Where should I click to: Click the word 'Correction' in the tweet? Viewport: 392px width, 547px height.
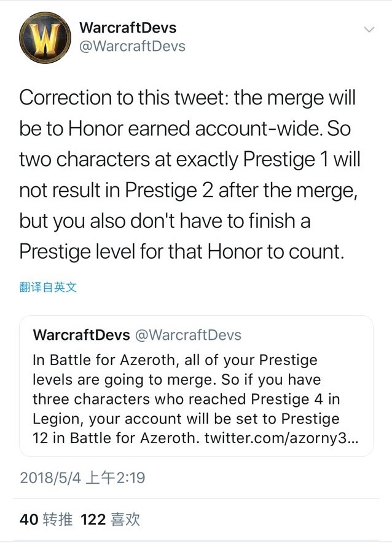pos(65,97)
